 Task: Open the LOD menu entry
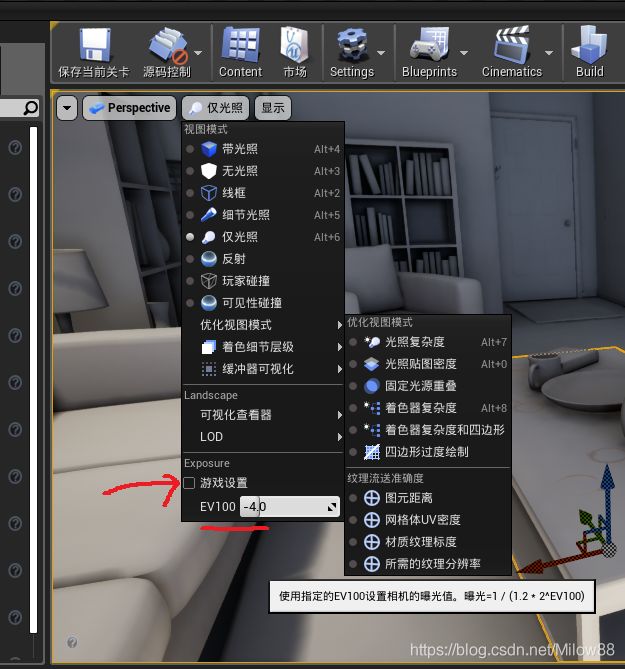tap(263, 437)
